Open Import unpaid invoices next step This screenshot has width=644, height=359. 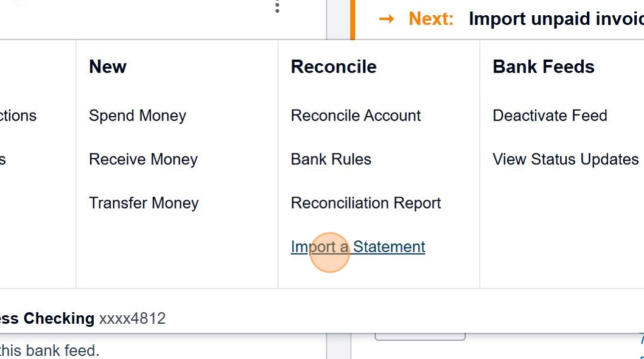click(x=555, y=19)
